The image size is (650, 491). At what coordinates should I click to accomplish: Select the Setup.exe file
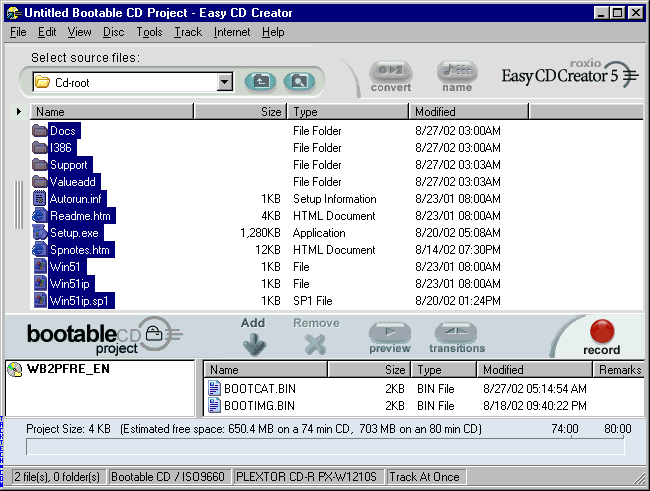[73, 233]
